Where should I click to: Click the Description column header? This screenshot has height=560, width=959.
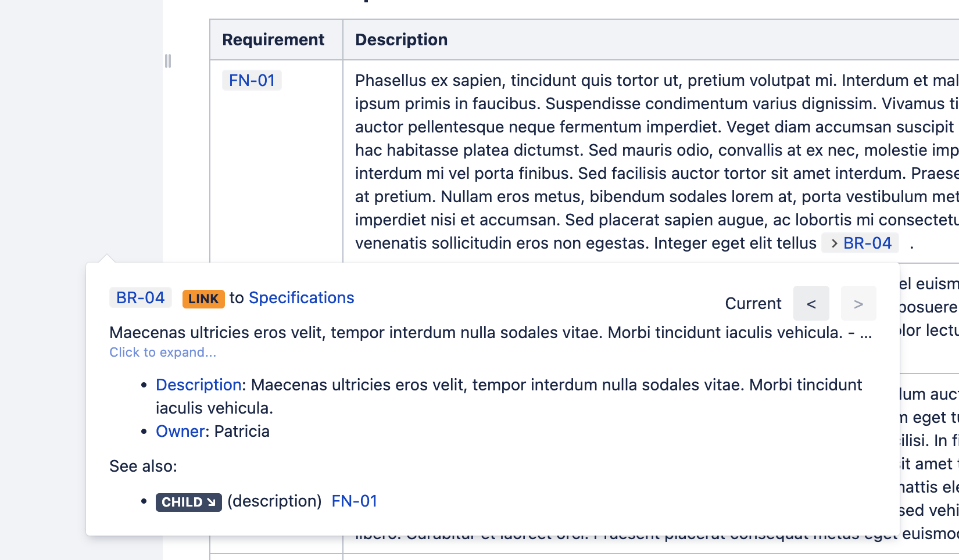point(401,40)
